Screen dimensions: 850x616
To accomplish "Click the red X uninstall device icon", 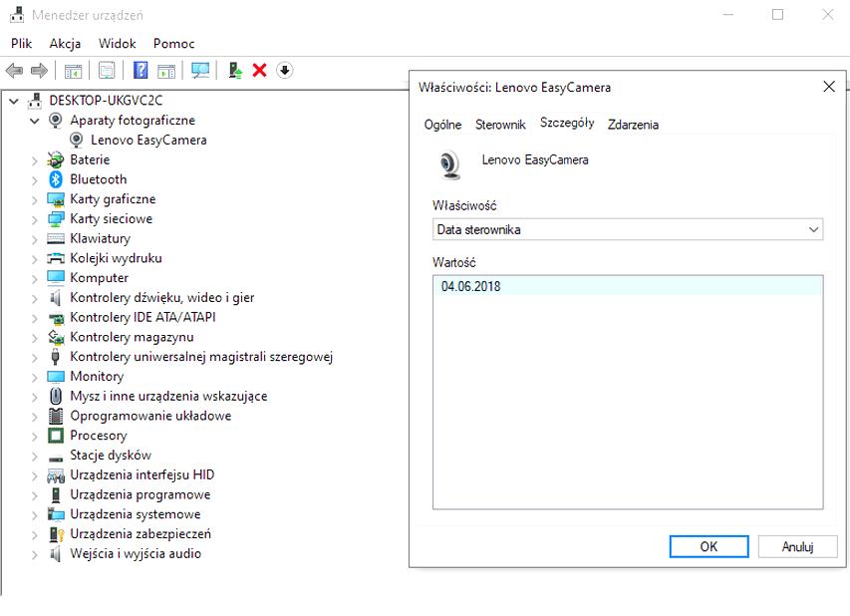I will pyautogui.click(x=260, y=70).
